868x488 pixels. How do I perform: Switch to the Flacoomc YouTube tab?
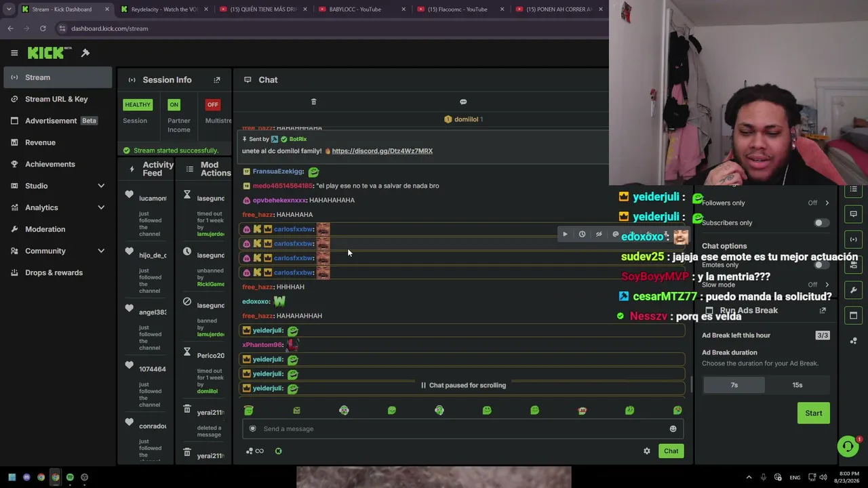pyautogui.click(x=459, y=9)
